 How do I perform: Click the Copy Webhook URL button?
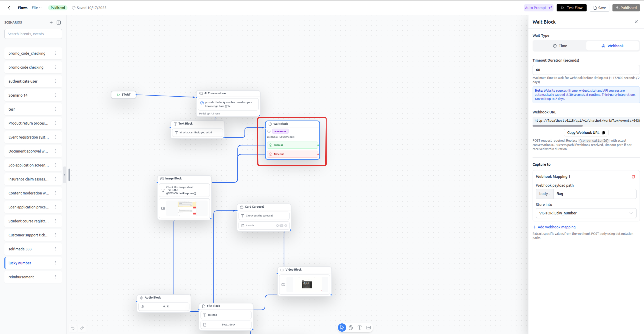(x=586, y=133)
